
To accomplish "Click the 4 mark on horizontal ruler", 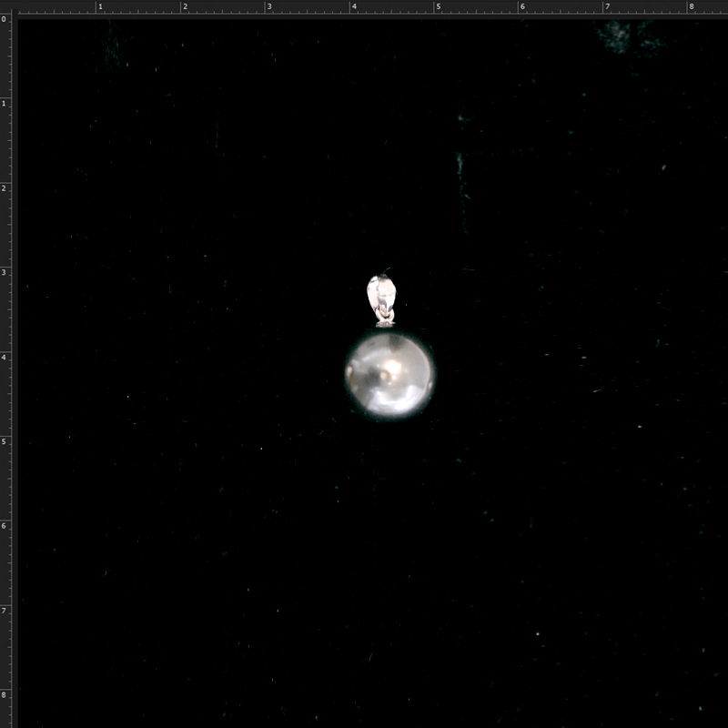I will (354, 6).
